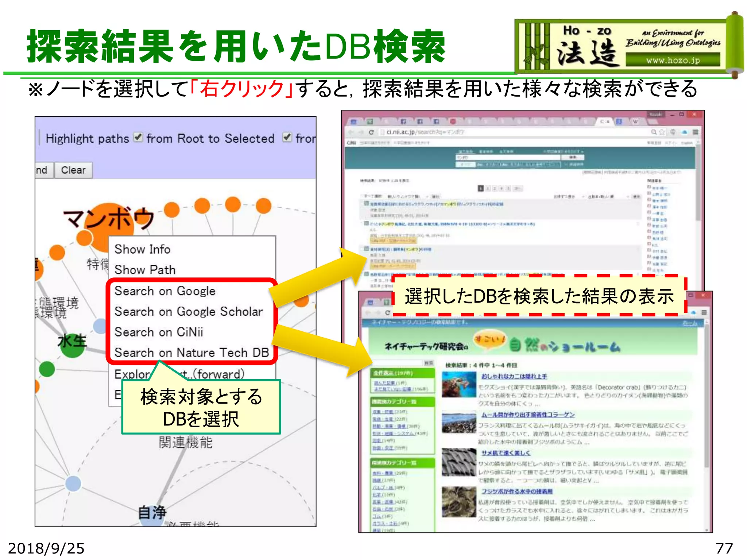
Task: Open the W browser tab in CiNii window
Action: click(635, 121)
